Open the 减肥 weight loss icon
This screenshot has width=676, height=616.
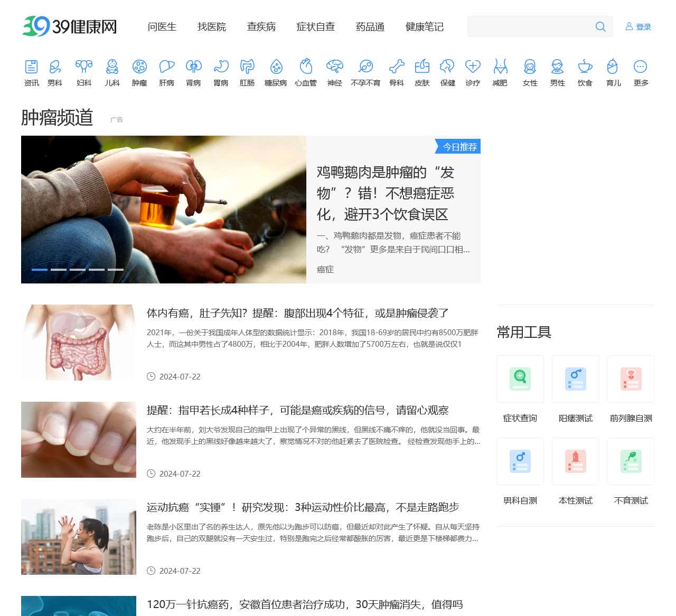pos(500,67)
